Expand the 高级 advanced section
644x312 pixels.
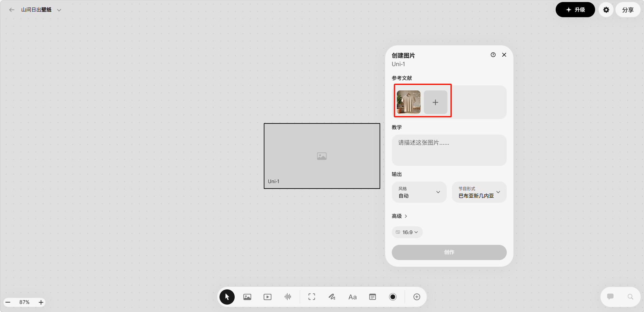tap(400, 216)
